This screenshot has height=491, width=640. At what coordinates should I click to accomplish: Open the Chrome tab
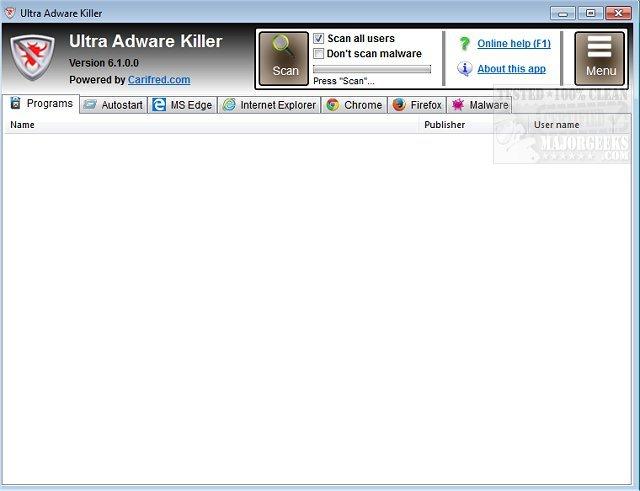click(x=354, y=105)
